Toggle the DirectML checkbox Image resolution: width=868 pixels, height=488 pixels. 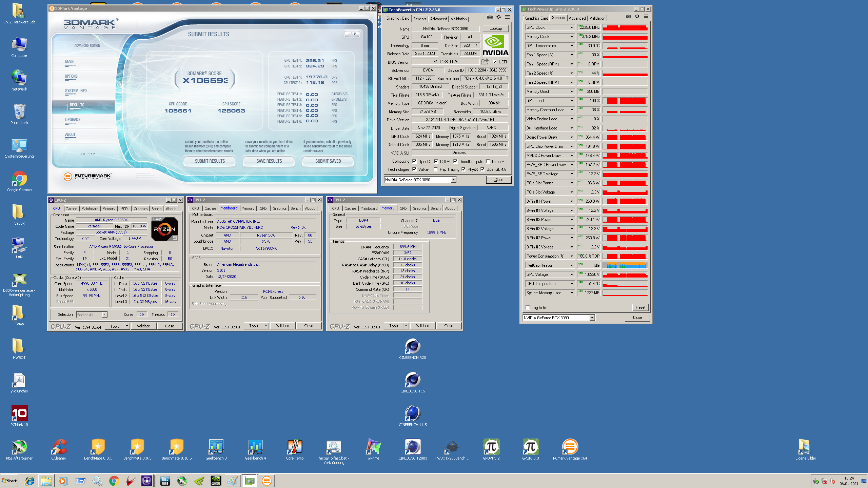[x=488, y=161]
